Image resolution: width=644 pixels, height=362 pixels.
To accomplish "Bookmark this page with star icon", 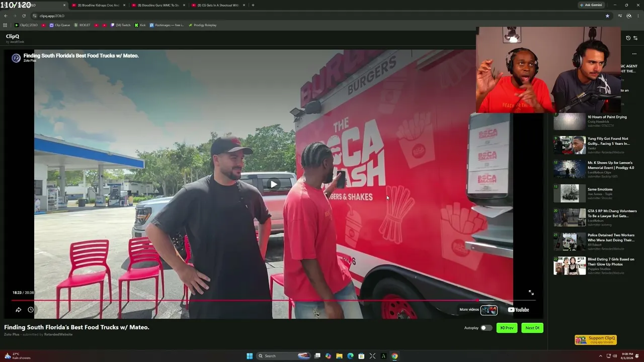I will 607,16.
